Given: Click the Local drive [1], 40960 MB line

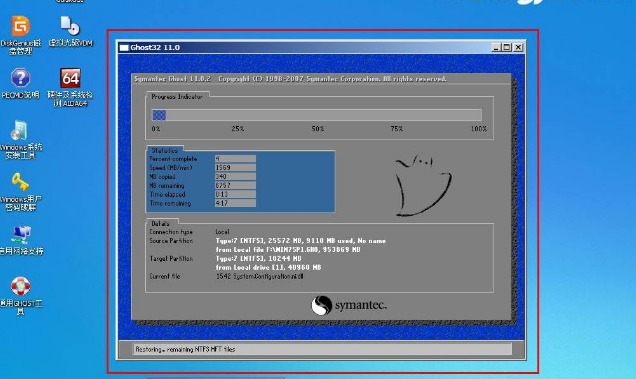Looking at the screenshot, I should pyautogui.click(x=268, y=267).
